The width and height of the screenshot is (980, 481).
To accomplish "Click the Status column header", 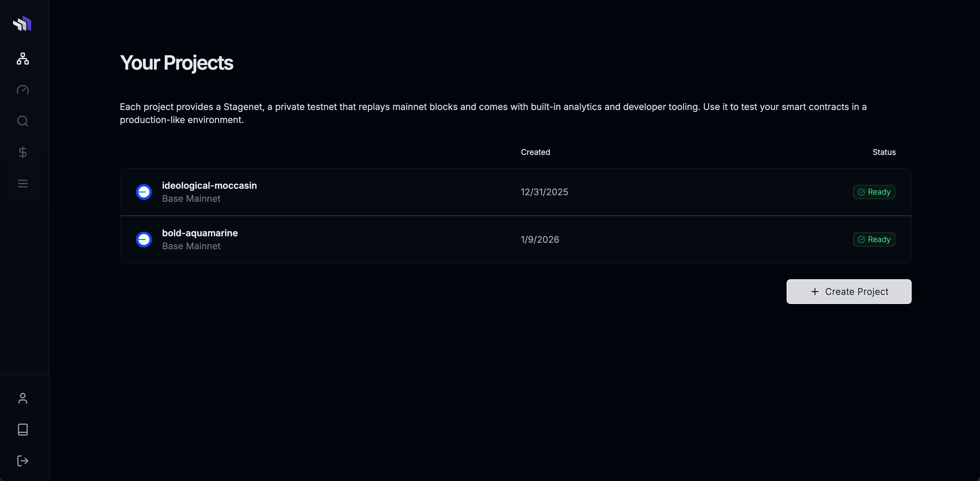I will 884,152.
